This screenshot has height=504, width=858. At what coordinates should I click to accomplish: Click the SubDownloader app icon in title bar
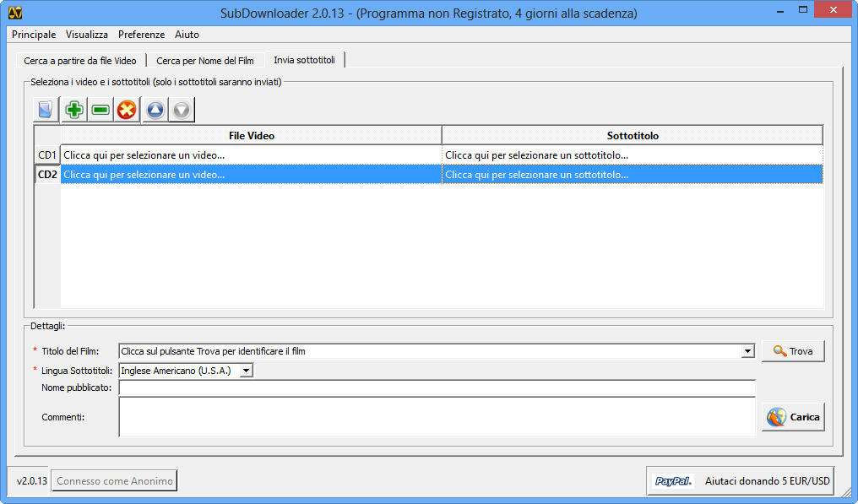(15, 13)
